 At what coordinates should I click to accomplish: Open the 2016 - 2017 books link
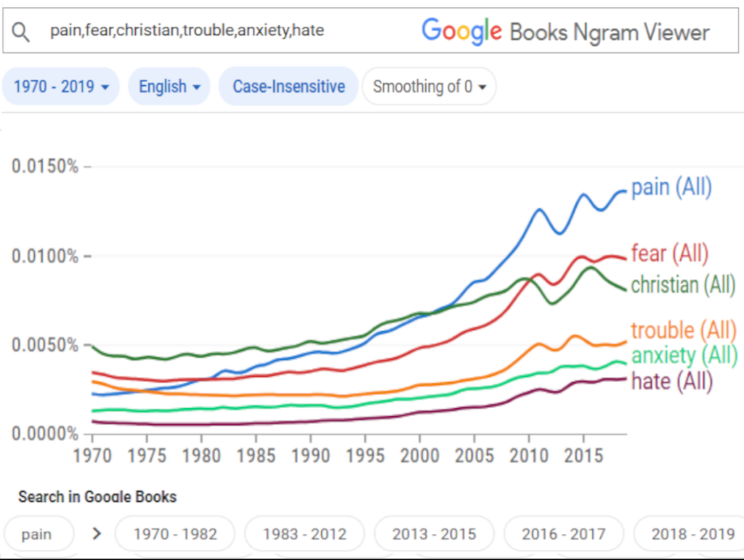pyautogui.click(x=563, y=534)
